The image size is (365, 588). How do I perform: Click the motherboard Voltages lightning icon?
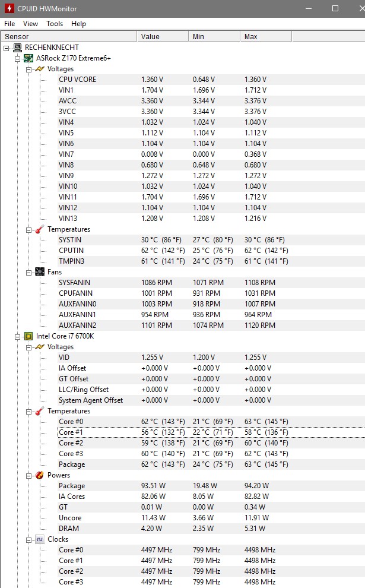click(40, 69)
